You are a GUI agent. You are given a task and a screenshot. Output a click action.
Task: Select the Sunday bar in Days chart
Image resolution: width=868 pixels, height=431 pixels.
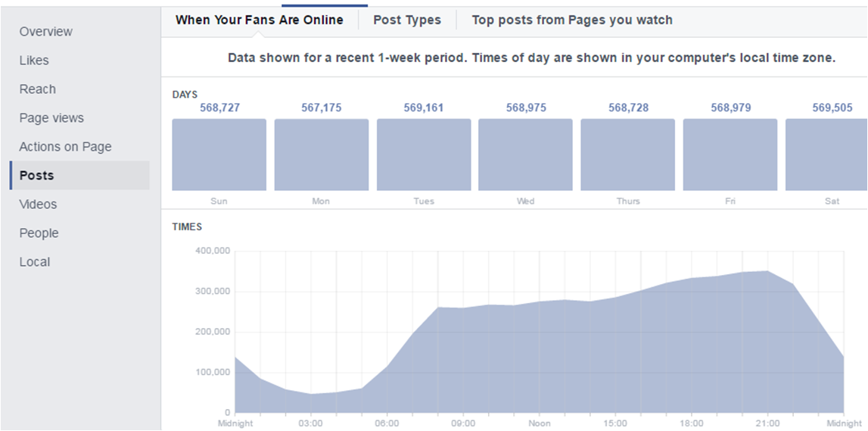click(x=219, y=155)
